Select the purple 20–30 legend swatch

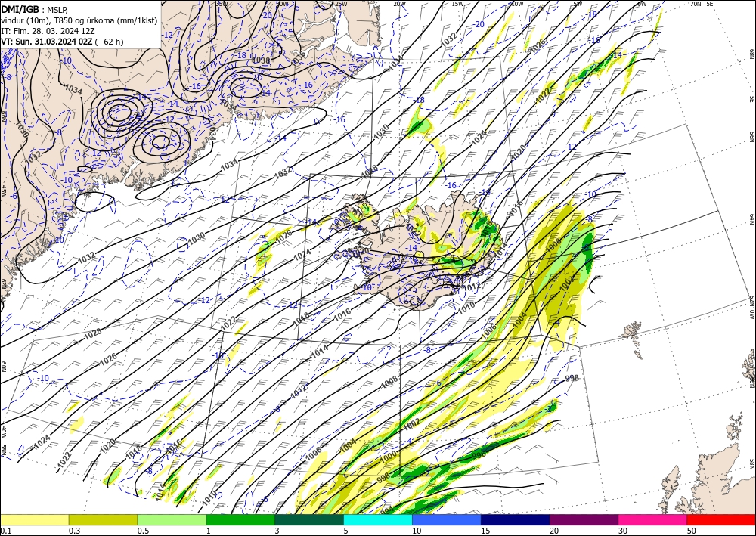(584, 519)
